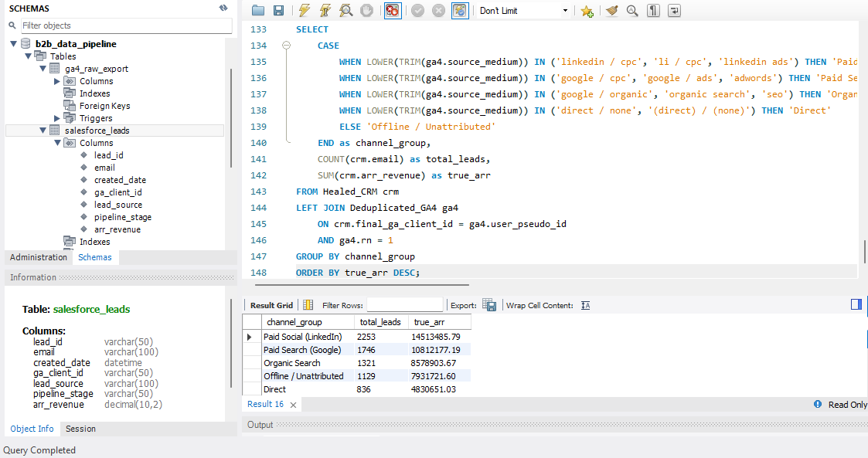Execute the query with lightning bolt
Screen dimensions: 868x458
point(304,11)
